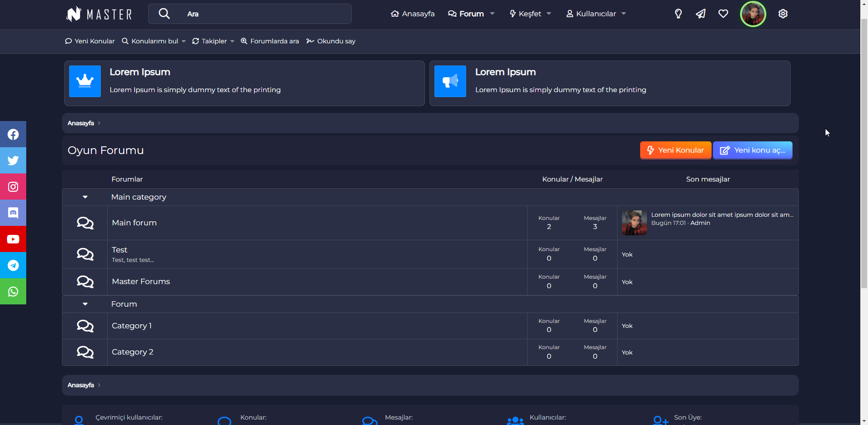Click the settings gear icon in header
This screenshot has width=868, height=425.
coord(783,14)
